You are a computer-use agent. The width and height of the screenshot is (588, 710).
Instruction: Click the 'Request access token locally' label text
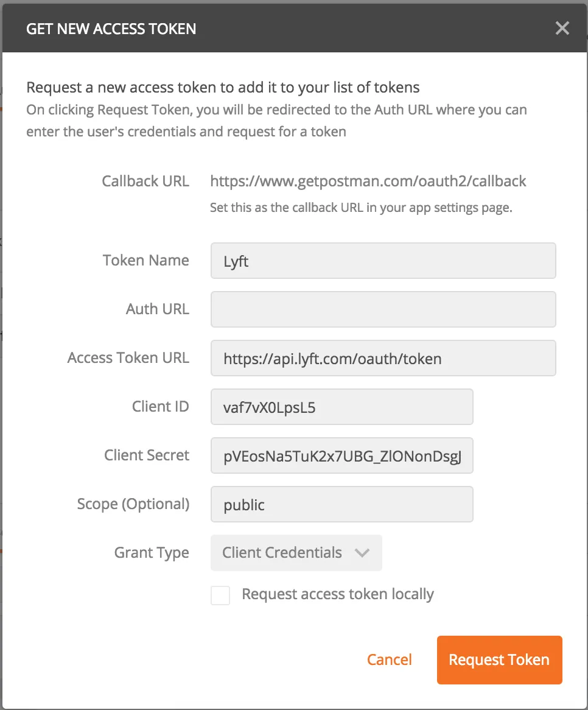[338, 594]
